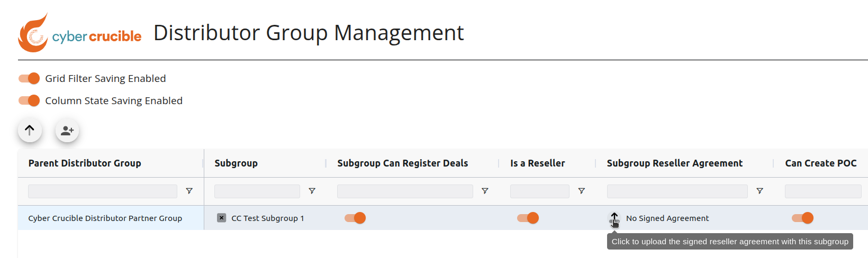Remove CC Test Subgroup 1 via X icon
The height and width of the screenshot is (258, 868).
click(222, 218)
